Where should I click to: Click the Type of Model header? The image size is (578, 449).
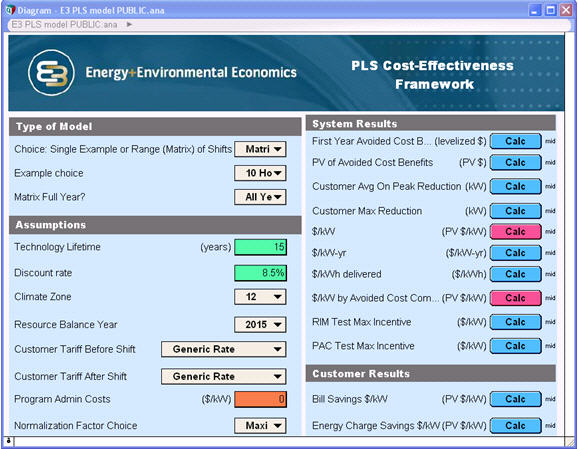(x=155, y=127)
